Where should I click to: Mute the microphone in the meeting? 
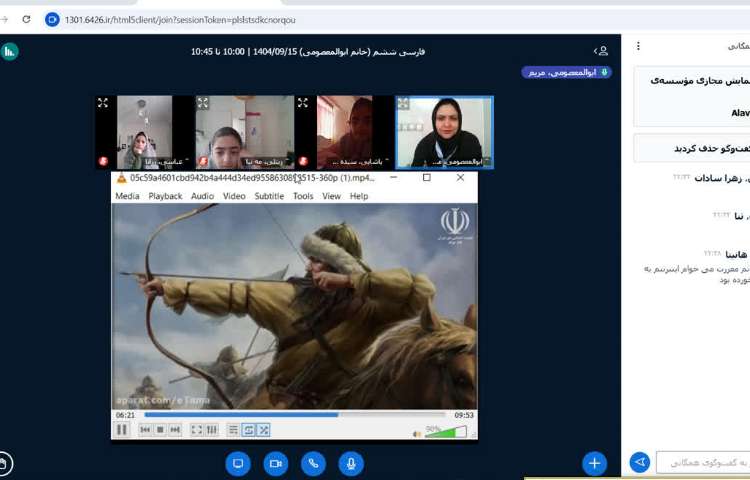tap(350, 463)
